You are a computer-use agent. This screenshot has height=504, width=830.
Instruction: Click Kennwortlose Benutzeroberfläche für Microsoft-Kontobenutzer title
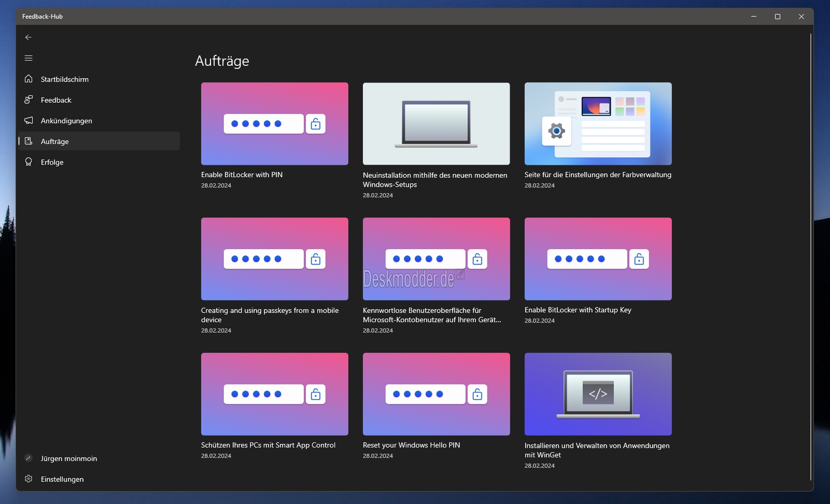432,315
